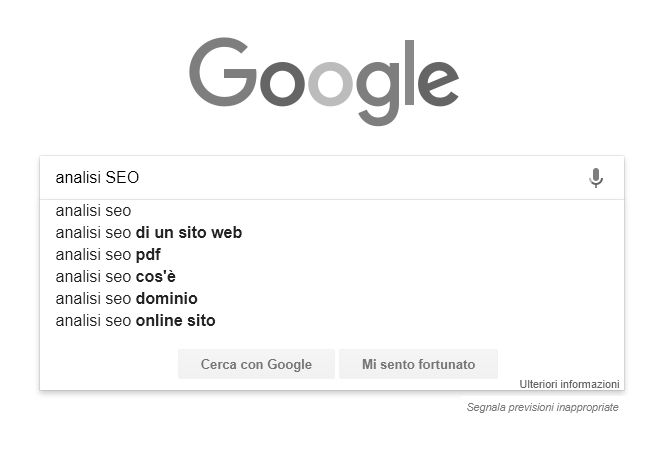
Task: Click the 'Mi sento fortunato' button
Action: click(x=419, y=364)
